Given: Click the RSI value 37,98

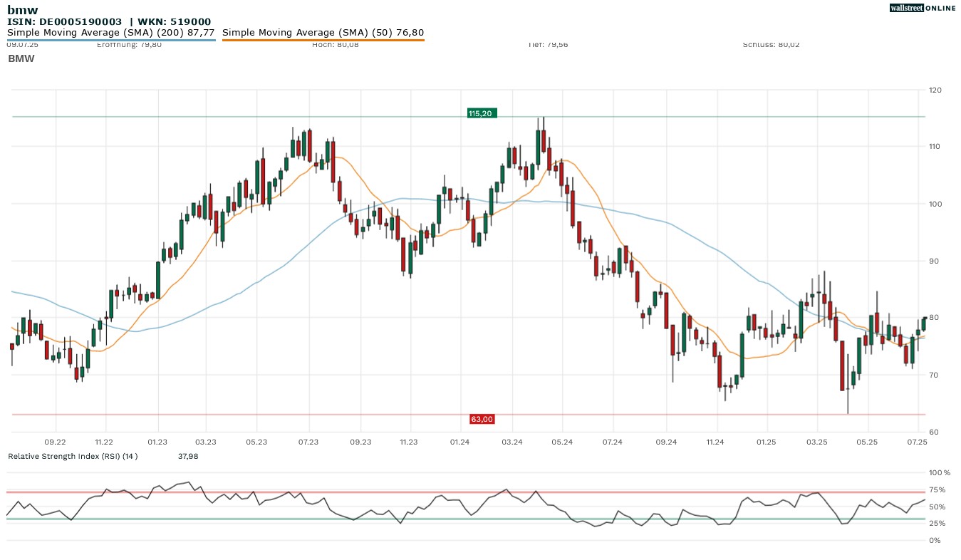Looking at the screenshot, I should click(x=188, y=456).
